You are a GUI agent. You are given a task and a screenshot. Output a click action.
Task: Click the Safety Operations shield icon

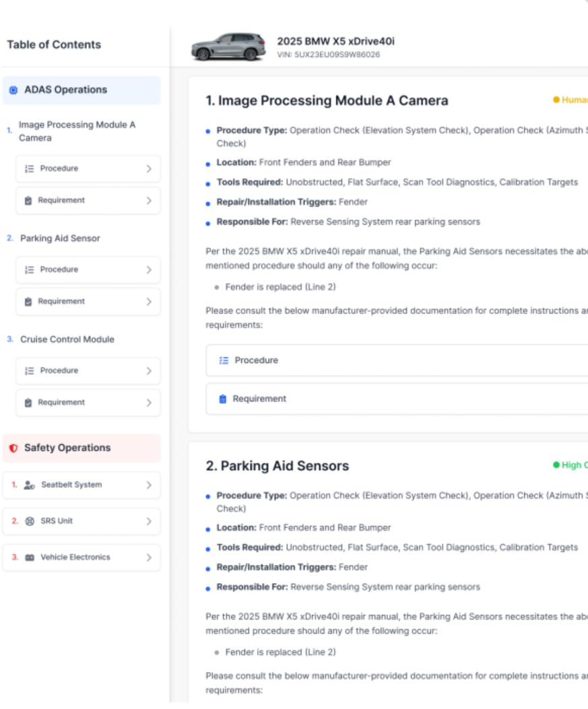tap(13, 448)
